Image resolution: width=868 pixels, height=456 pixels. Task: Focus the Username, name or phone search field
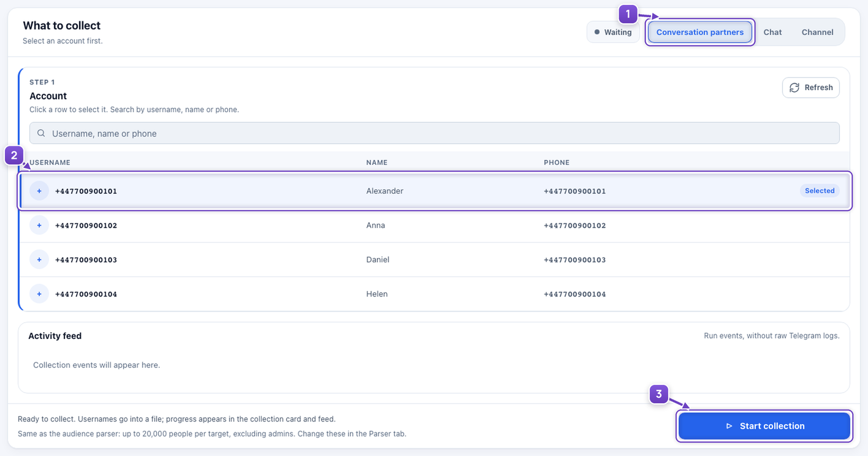tap(435, 133)
